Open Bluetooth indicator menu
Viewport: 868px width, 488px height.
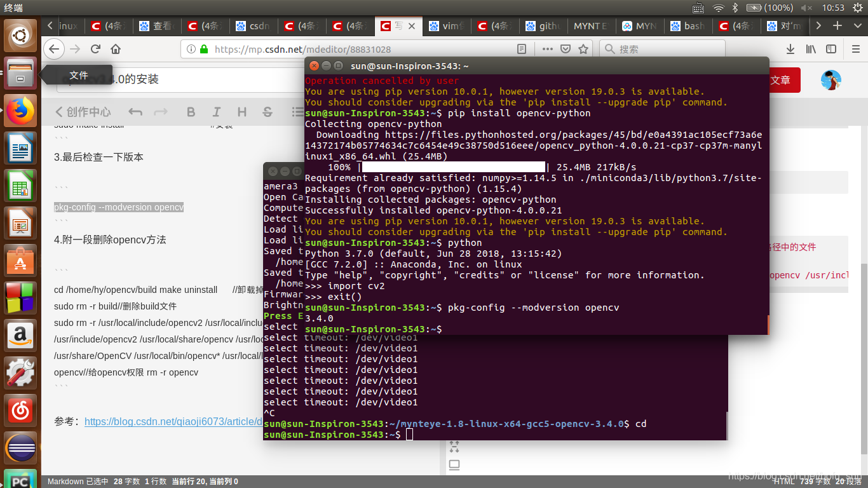tap(735, 8)
